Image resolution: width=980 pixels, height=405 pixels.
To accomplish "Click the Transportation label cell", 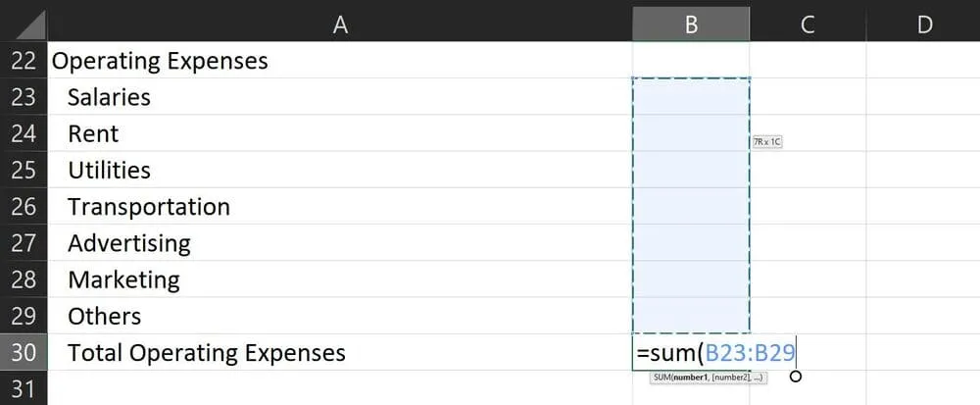I will (148, 207).
